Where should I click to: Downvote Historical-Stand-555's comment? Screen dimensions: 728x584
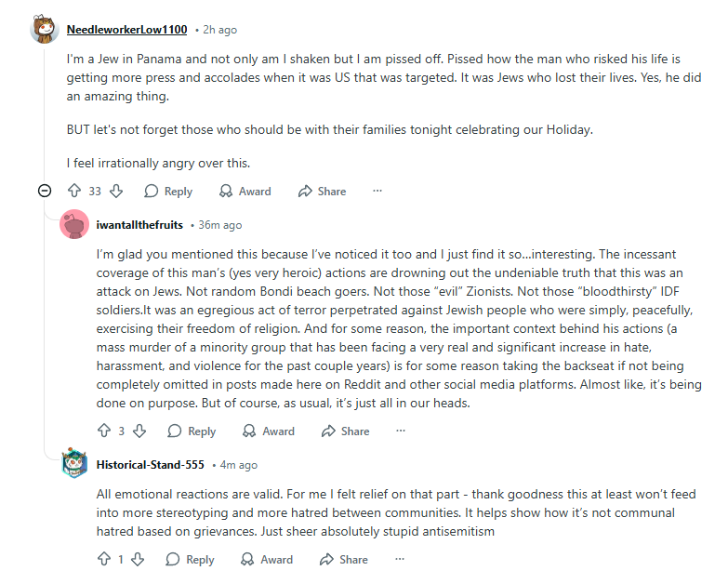tap(138, 559)
